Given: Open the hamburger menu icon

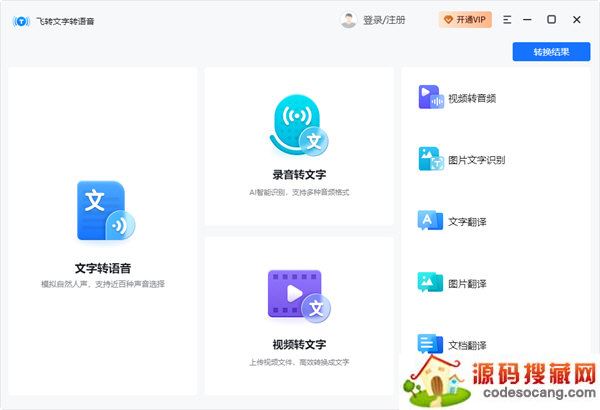Looking at the screenshot, I should click(507, 20).
